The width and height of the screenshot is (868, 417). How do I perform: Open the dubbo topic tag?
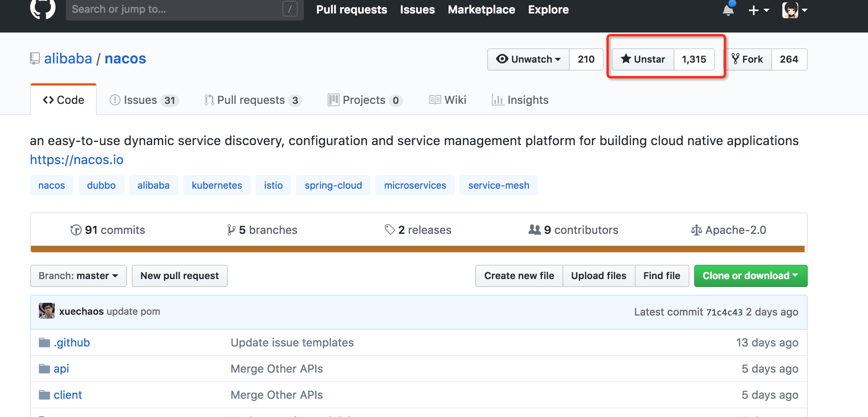click(101, 185)
